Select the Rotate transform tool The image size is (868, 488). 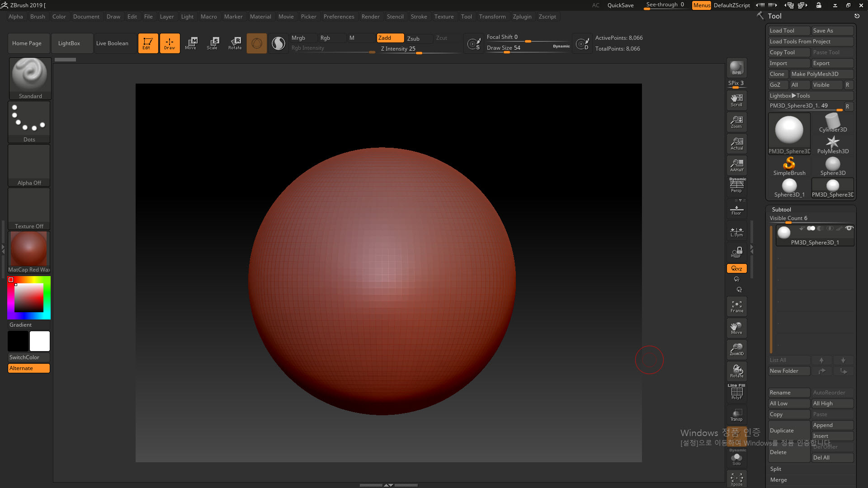click(x=235, y=43)
